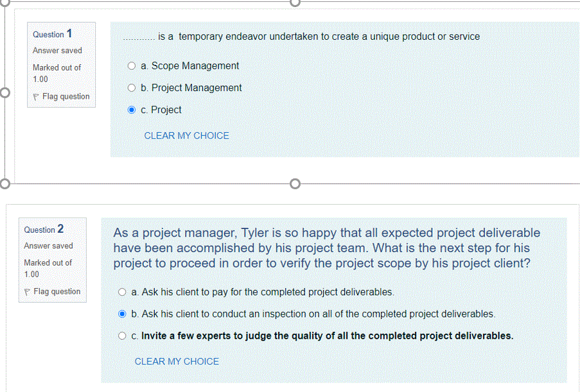
Task: Click CLEAR MY CHOICE under question 2
Action: 177,361
